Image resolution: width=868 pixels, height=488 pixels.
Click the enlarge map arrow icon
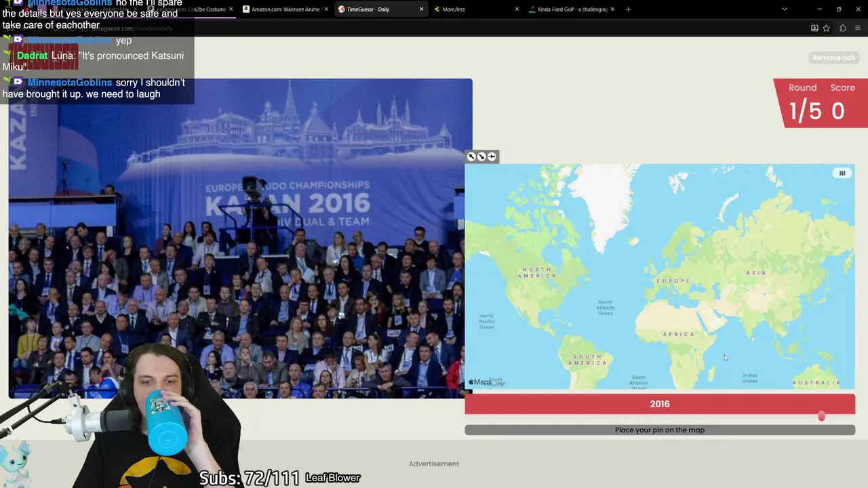[x=472, y=157]
